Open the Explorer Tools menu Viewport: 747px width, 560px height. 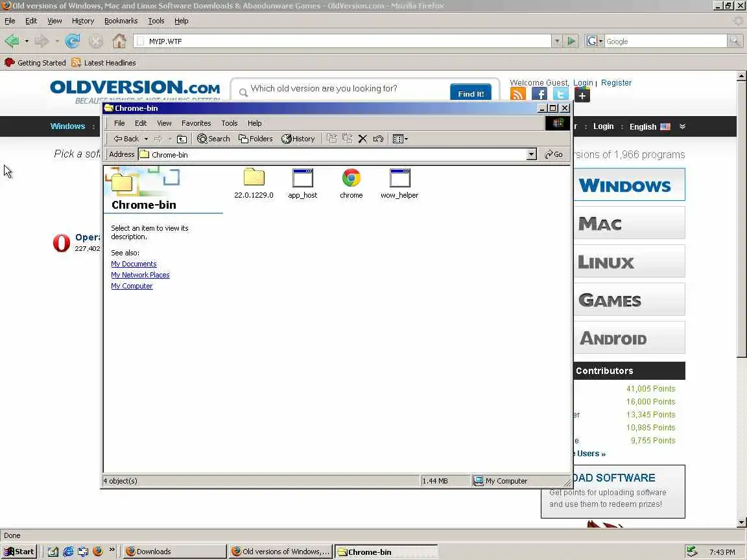229,123
